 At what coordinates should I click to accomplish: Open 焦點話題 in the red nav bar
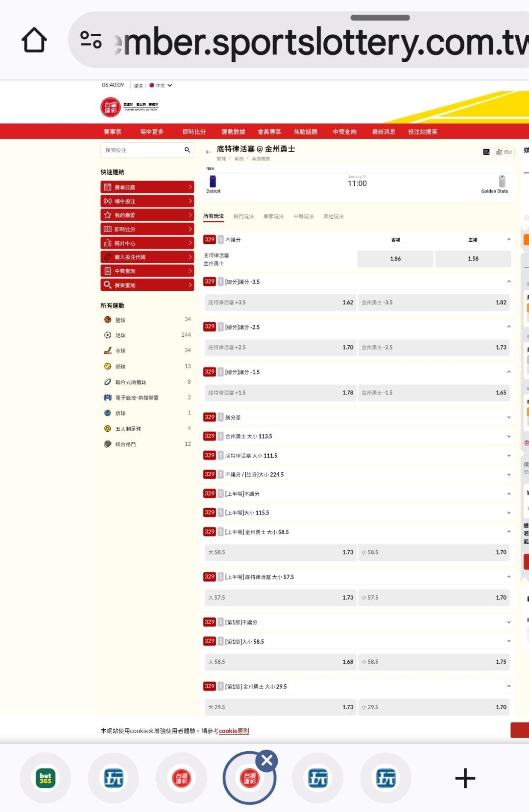pos(306,132)
